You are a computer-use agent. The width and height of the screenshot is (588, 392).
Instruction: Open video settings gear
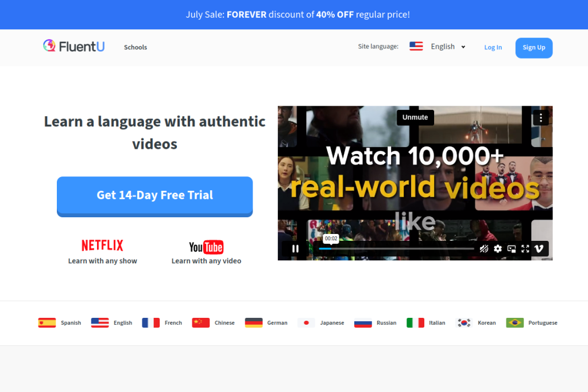point(498,248)
